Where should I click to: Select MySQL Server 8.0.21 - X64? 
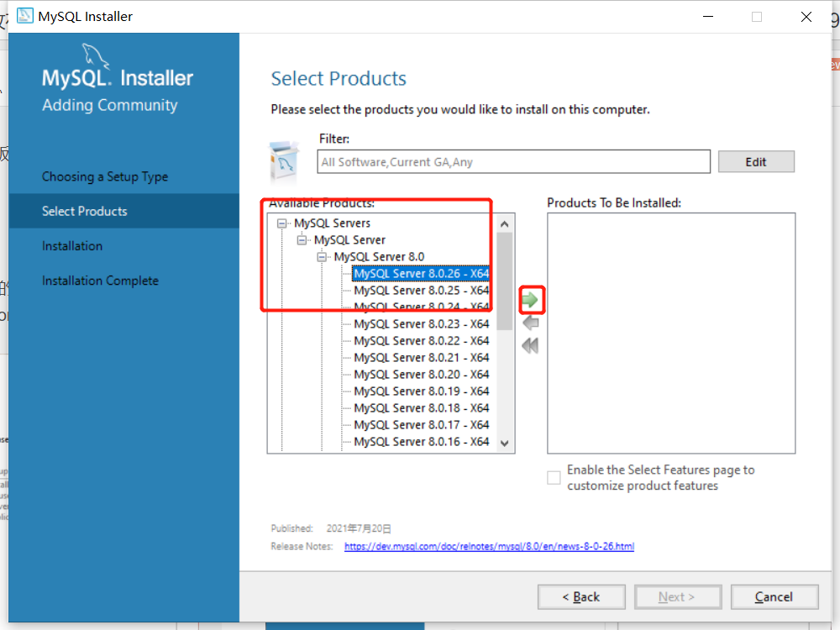[421, 358]
